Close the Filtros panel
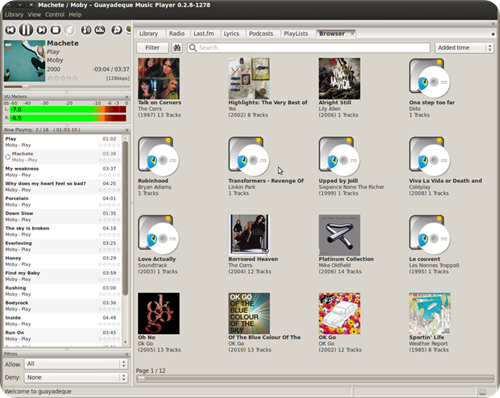 [127, 354]
